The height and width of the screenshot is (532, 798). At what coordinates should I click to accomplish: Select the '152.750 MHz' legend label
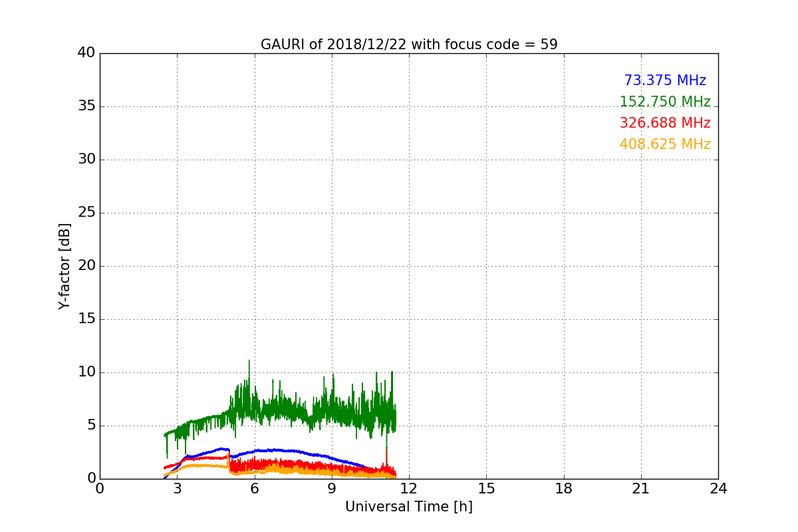tap(665, 102)
